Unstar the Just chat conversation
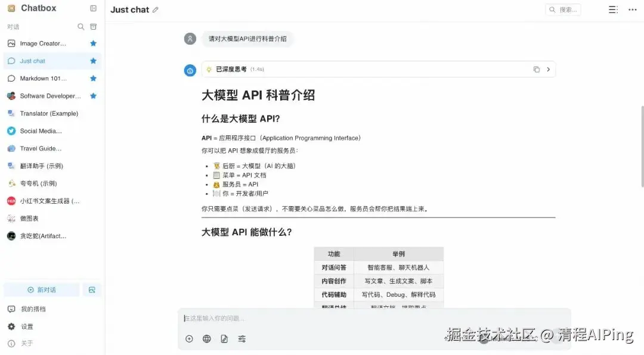Image resolution: width=644 pixels, height=355 pixels. (x=94, y=60)
